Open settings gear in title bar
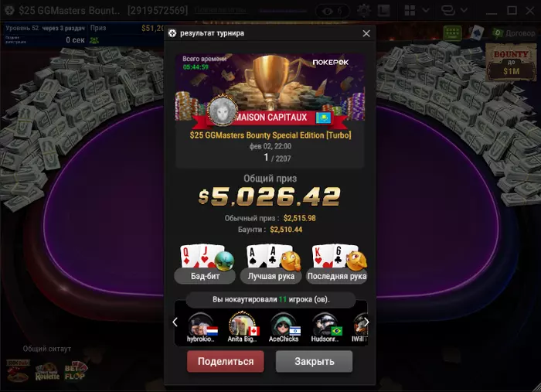 pyautogui.click(x=364, y=11)
